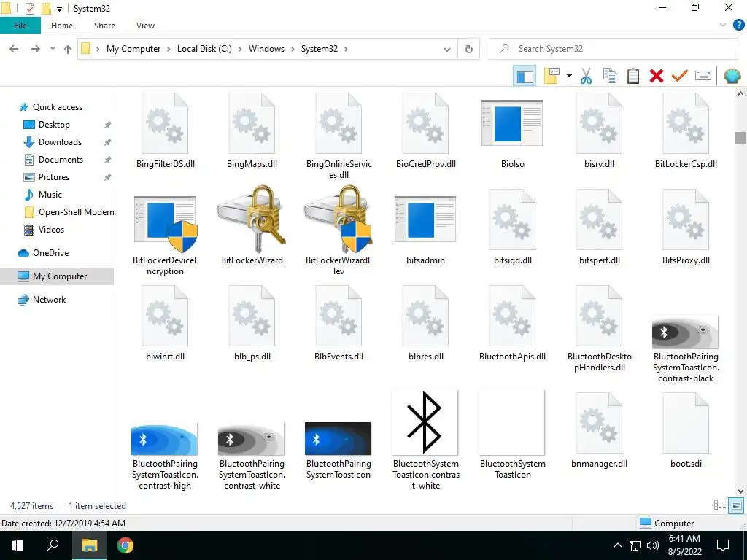The height and width of the screenshot is (560, 747).
Task: Expand the chevron after My Computer breadcrumb
Action: 169,49
